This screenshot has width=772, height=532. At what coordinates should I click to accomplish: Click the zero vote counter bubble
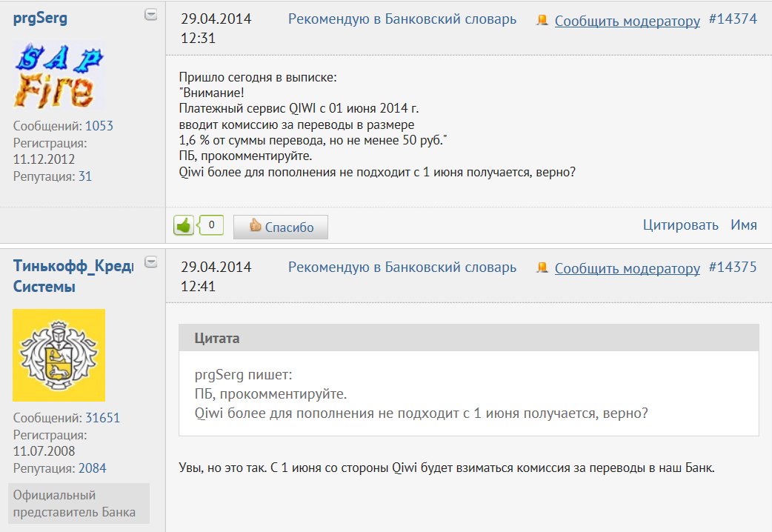click(212, 225)
